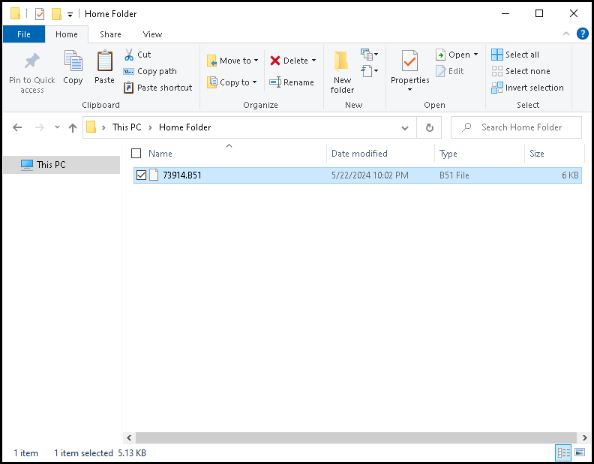
Task: Open the Delete dropdown arrow
Action: click(x=314, y=61)
